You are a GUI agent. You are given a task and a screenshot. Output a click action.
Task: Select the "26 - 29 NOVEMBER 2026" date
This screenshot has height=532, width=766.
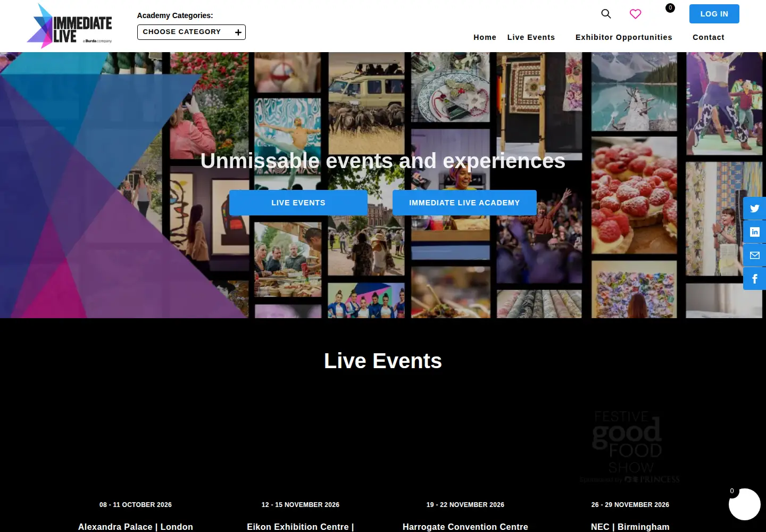click(630, 505)
